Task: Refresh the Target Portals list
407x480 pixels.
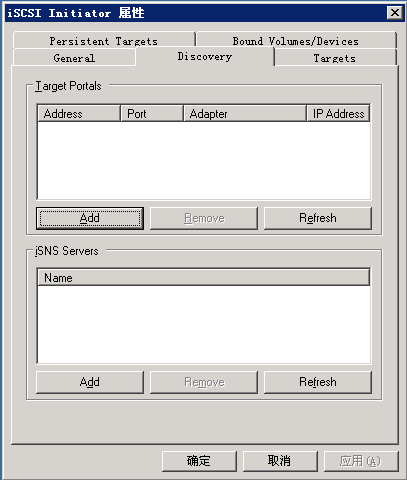Action: coord(318,218)
